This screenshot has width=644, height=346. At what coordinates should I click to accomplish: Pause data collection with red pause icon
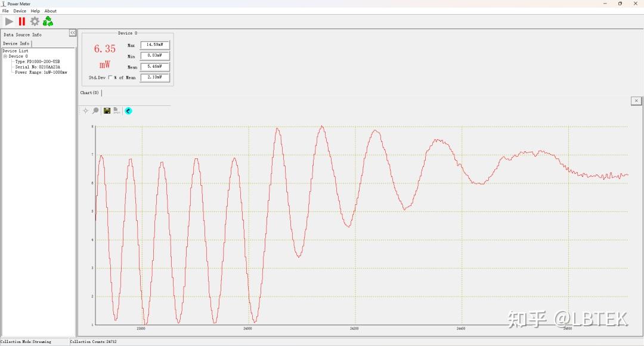point(22,21)
